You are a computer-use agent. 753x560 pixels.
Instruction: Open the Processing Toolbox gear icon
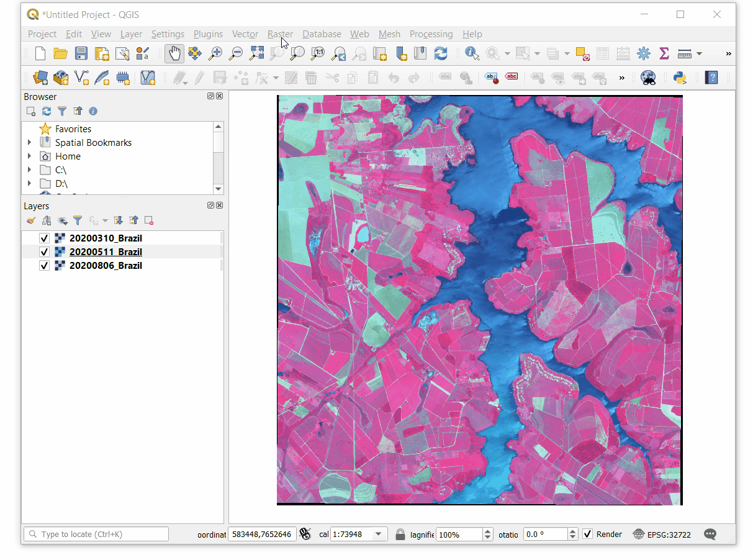coord(644,53)
